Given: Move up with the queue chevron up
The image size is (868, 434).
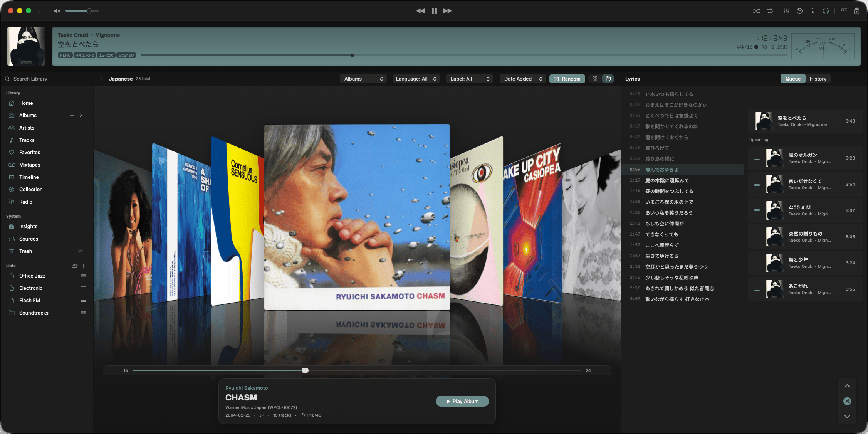Looking at the screenshot, I should coord(847,386).
